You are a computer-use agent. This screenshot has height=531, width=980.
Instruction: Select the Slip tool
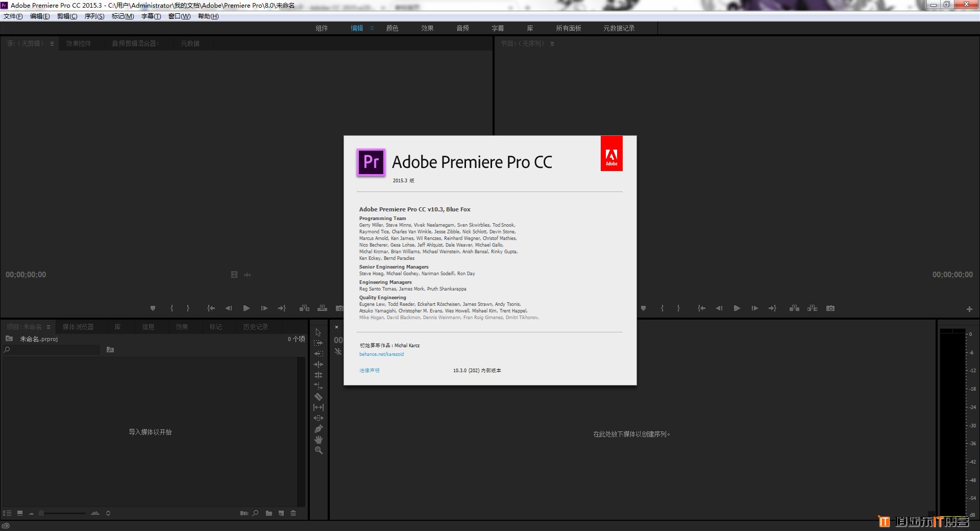tap(318, 407)
